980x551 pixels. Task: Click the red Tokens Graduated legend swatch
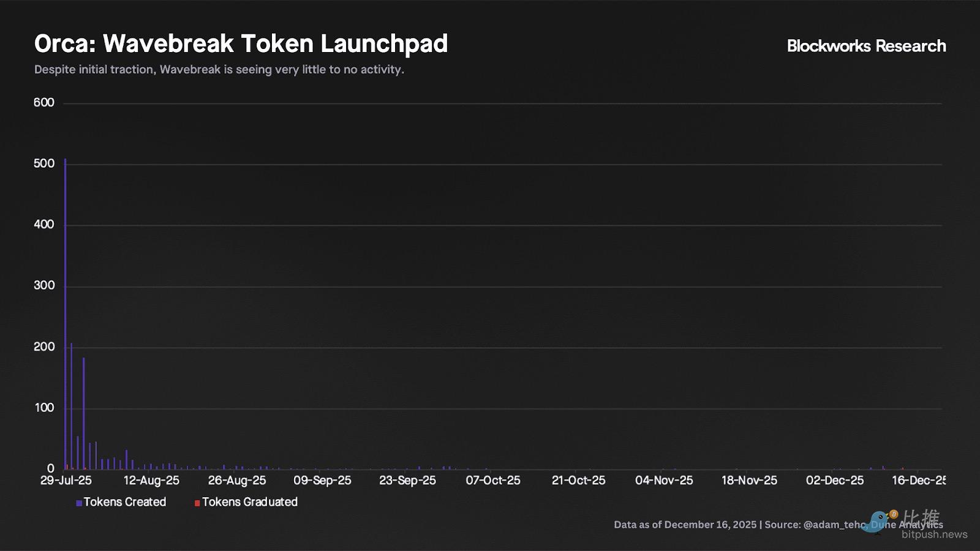(x=197, y=503)
